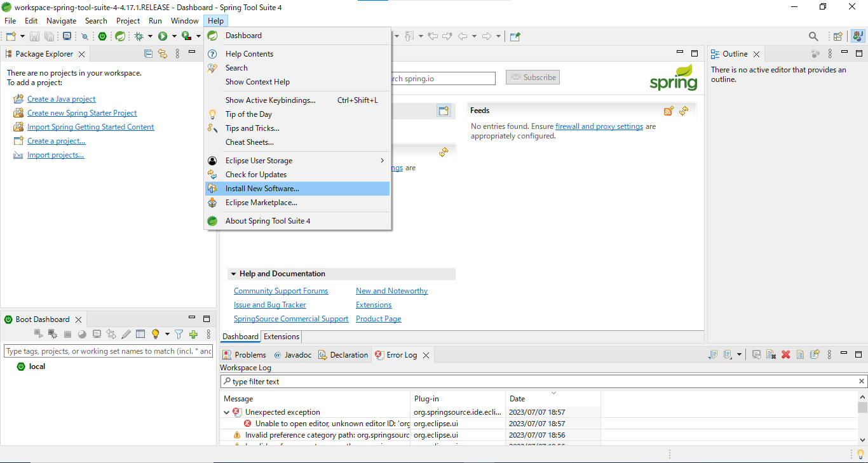Collapse the Unexpected exception log entry
The image size is (868, 463).
226,412
